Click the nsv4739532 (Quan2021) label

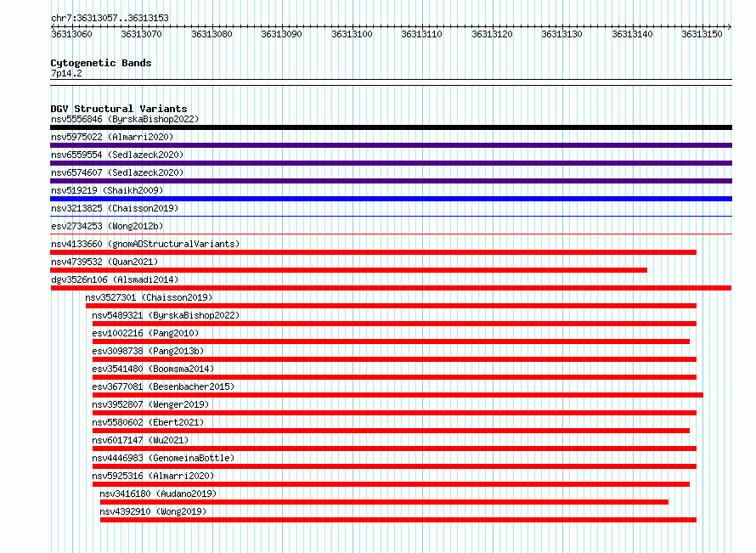[x=104, y=262]
